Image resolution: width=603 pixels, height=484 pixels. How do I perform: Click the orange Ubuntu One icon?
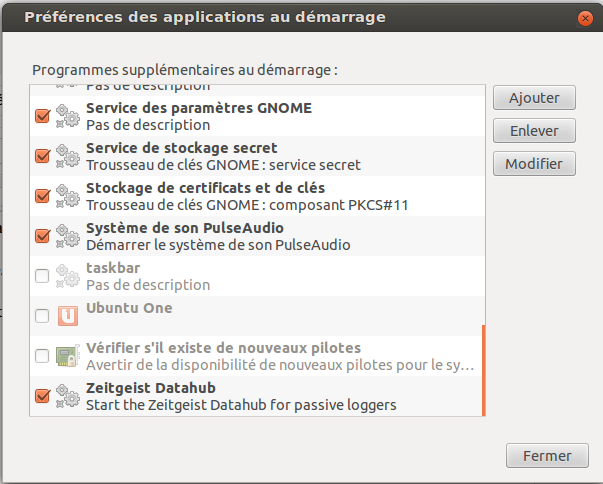67,316
